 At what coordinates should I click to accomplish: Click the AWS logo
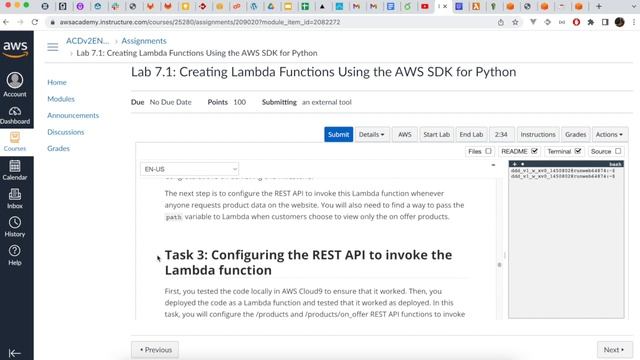pyautogui.click(x=16, y=49)
